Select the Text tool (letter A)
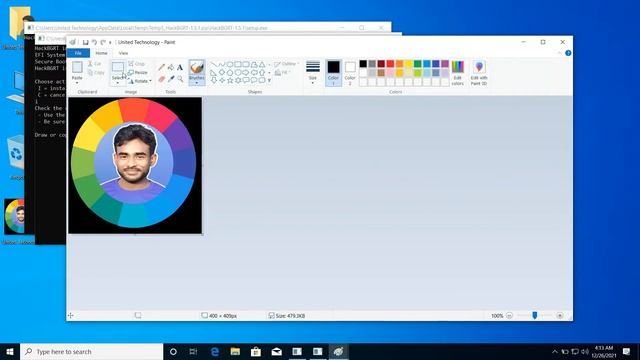Screen dimensions: 640x360 (180, 67)
